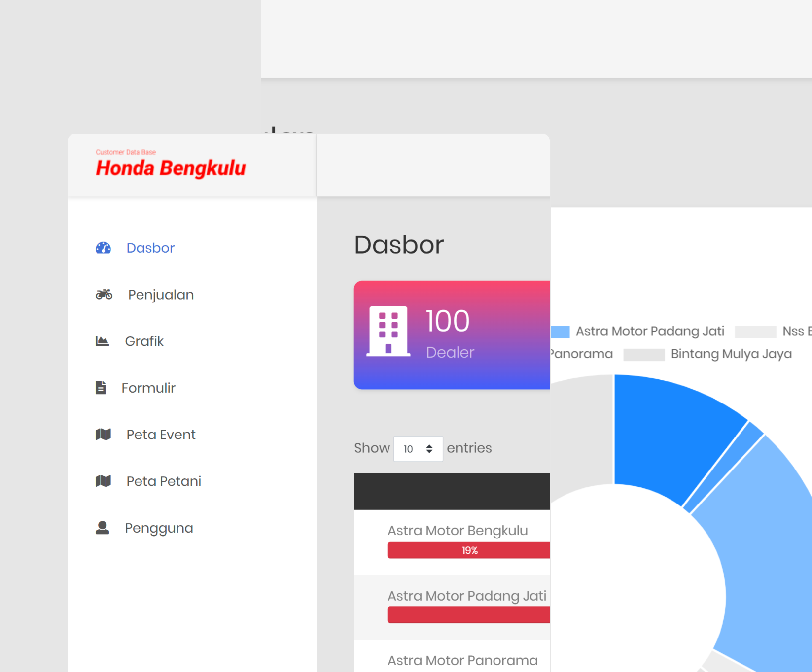Click the Astra Motor Bengkulu 19% progress bar

(x=468, y=550)
